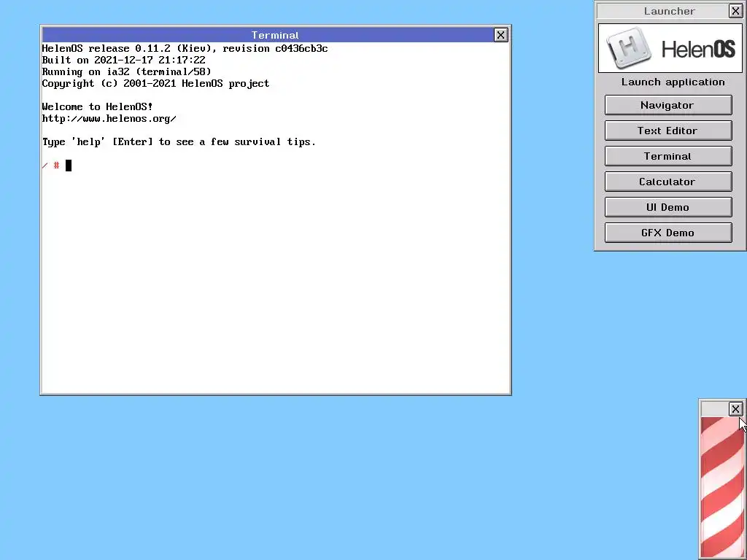
Task: Close the Launcher window
Action: click(x=735, y=11)
